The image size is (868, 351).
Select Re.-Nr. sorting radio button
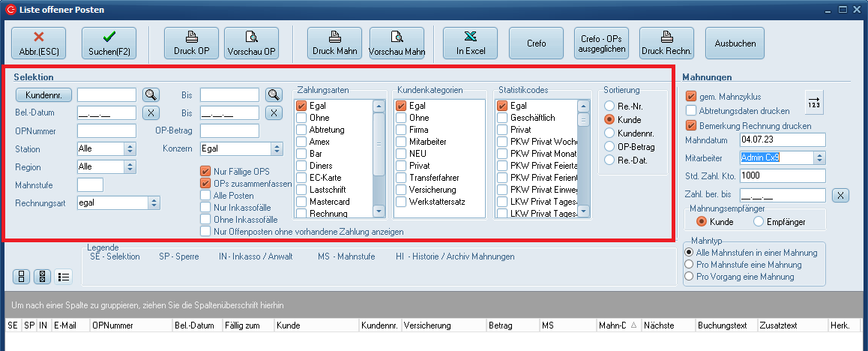pos(610,106)
